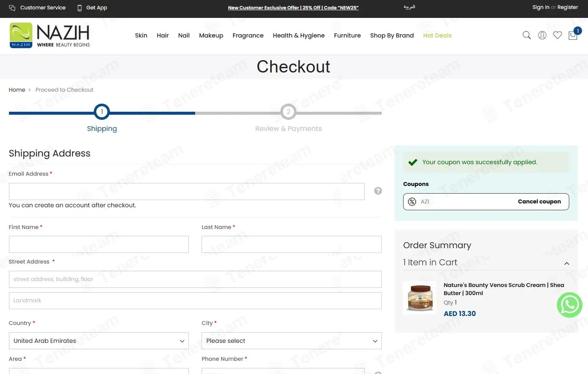Screen dimensions: 588x374
Task: Click the AED 13.30 price
Action: [x=460, y=314]
